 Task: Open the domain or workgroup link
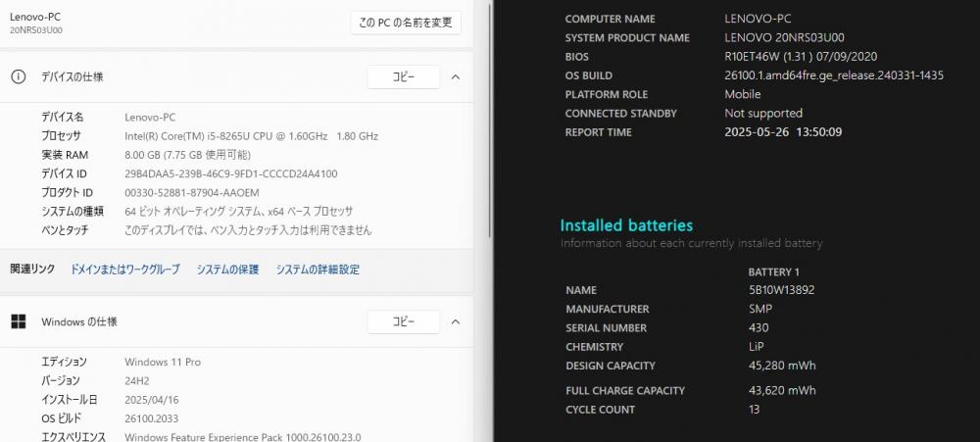pos(124,270)
